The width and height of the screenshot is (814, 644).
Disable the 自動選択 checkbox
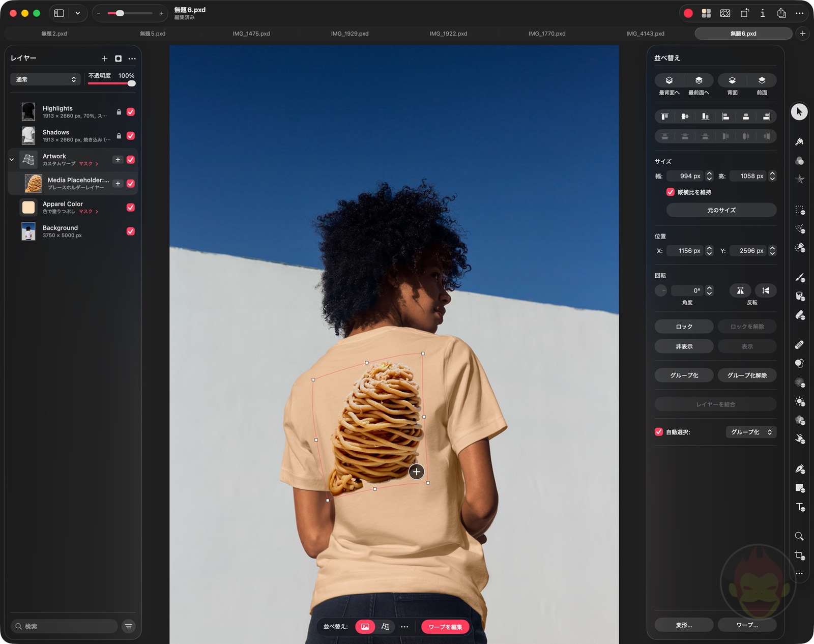(x=658, y=432)
